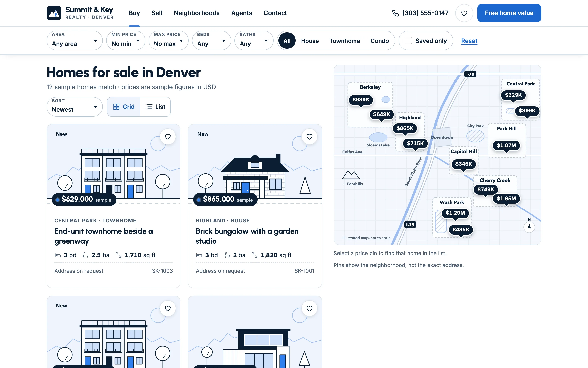Screen dimensions: 588x368
Task: Filter property type to All
Action: point(287,41)
